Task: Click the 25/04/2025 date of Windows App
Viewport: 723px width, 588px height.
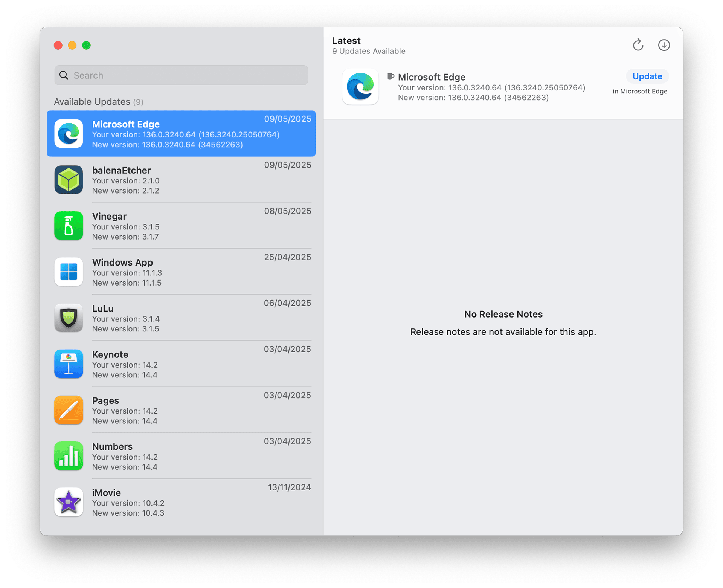Action: tap(287, 257)
